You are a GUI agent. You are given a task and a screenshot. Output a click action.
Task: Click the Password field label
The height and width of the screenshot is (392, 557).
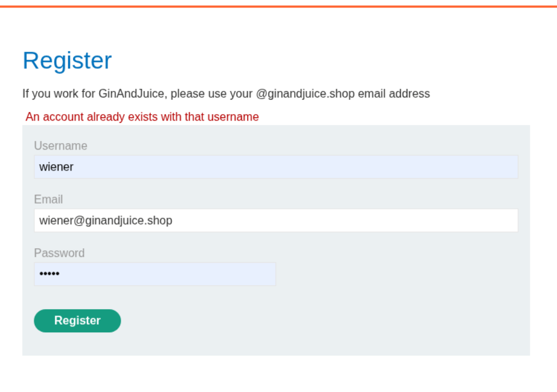pos(59,253)
